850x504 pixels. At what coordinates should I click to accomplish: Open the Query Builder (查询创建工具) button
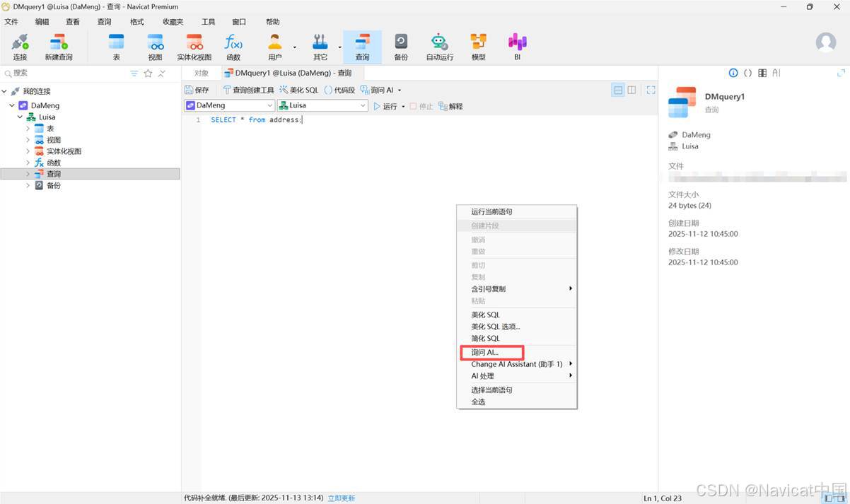248,90
